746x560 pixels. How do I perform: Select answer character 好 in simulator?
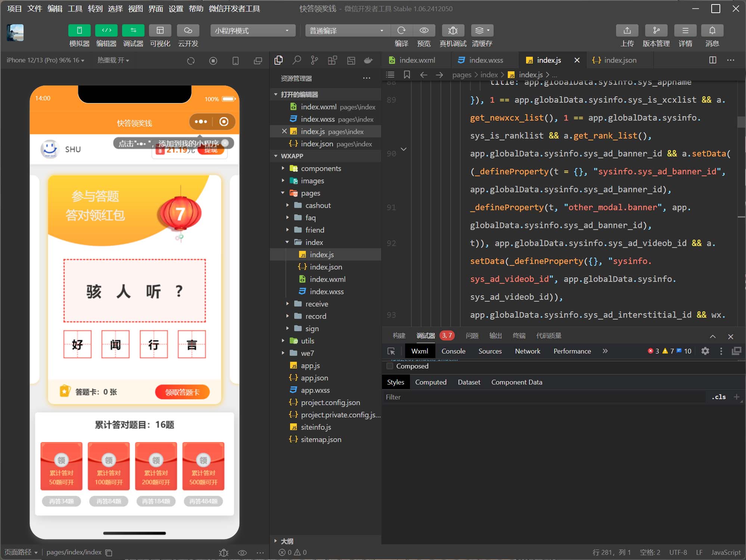coord(77,344)
